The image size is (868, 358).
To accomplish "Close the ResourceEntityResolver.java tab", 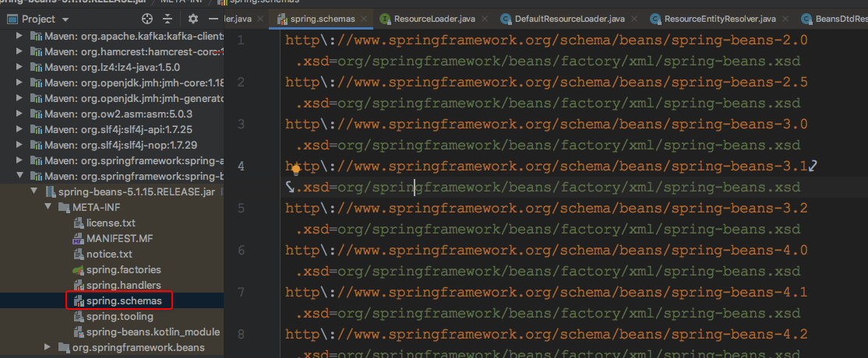I will [784, 19].
